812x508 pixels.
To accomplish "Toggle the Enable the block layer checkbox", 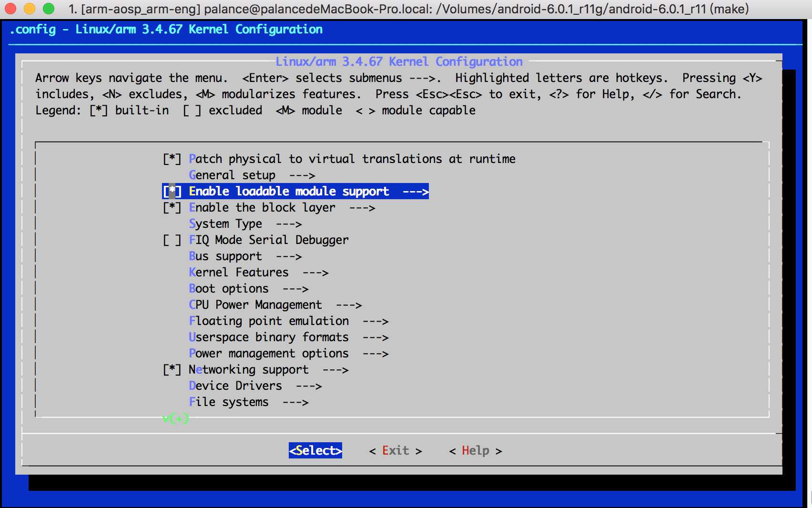I will point(172,207).
